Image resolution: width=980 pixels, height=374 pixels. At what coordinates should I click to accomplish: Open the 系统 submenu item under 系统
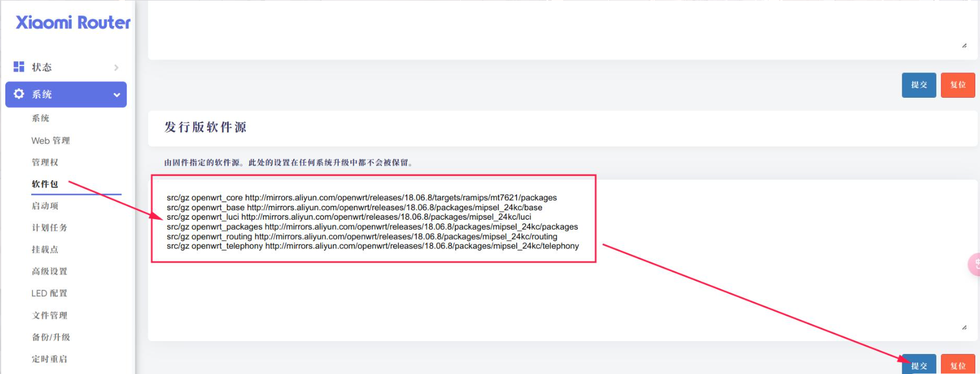click(41, 118)
